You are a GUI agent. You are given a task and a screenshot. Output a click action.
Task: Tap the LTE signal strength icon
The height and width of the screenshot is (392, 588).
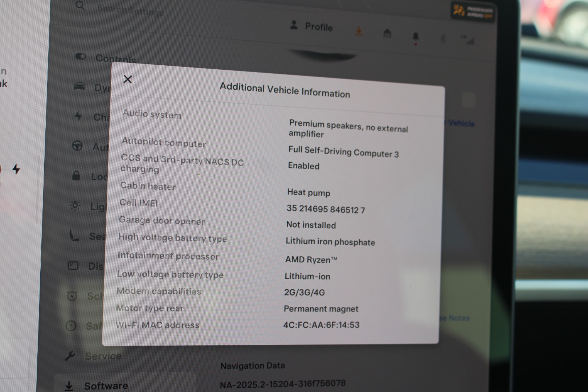pyautogui.click(x=468, y=40)
